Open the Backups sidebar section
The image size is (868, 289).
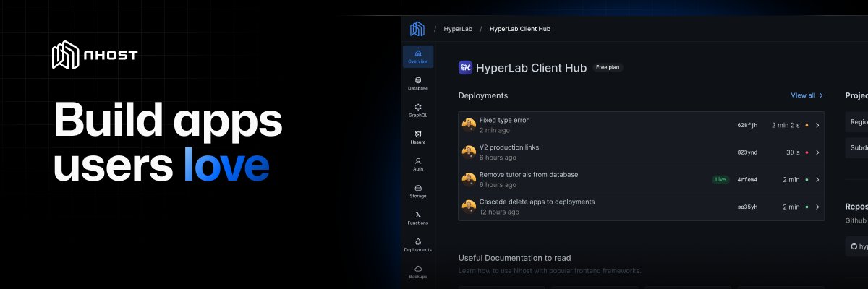418,272
